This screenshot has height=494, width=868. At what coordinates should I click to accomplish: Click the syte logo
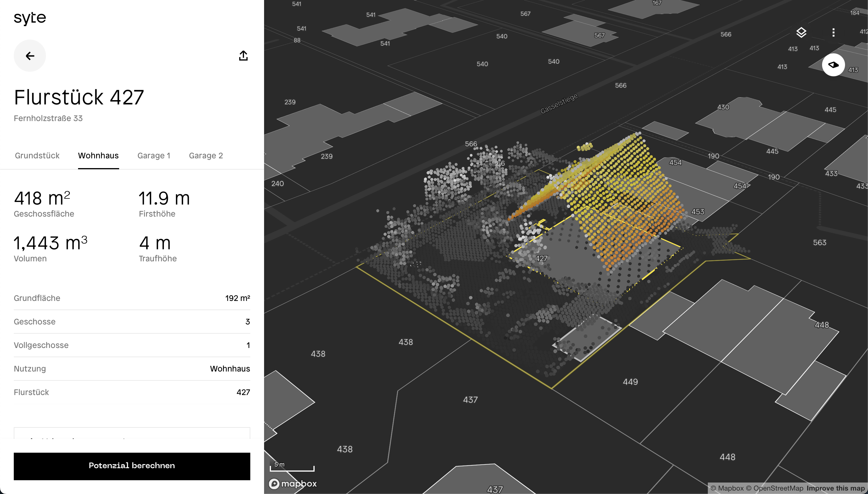30,18
